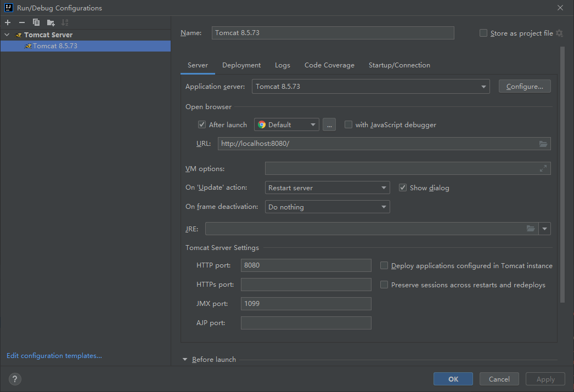
Task: Switch to the Startup/Connection tab
Action: point(399,65)
